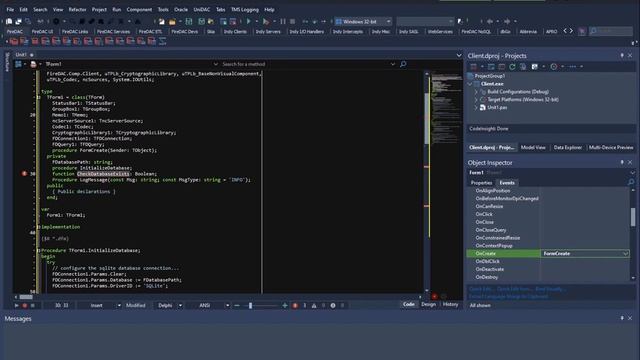Screen dimensions: 640x360
Task: Switch to the History view tab
Action: coord(450,304)
